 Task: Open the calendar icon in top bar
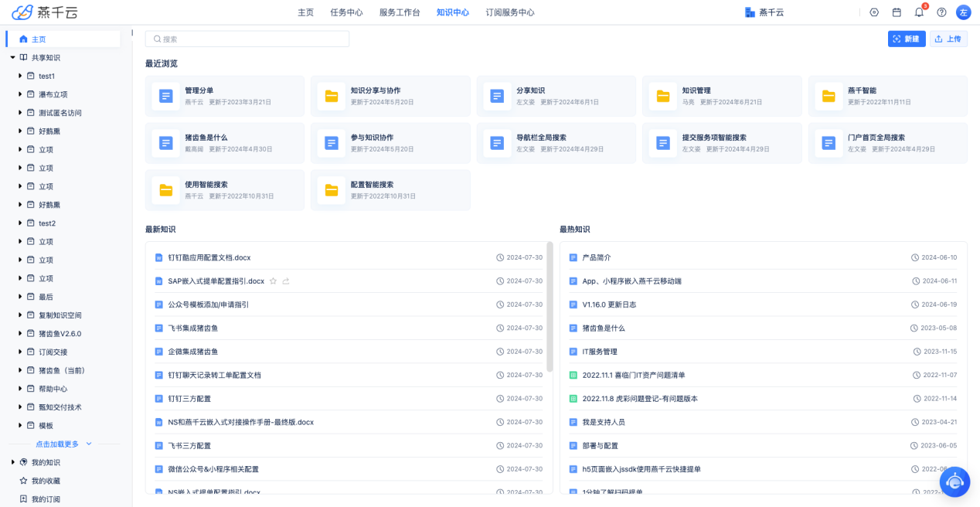(x=897, y=12)
